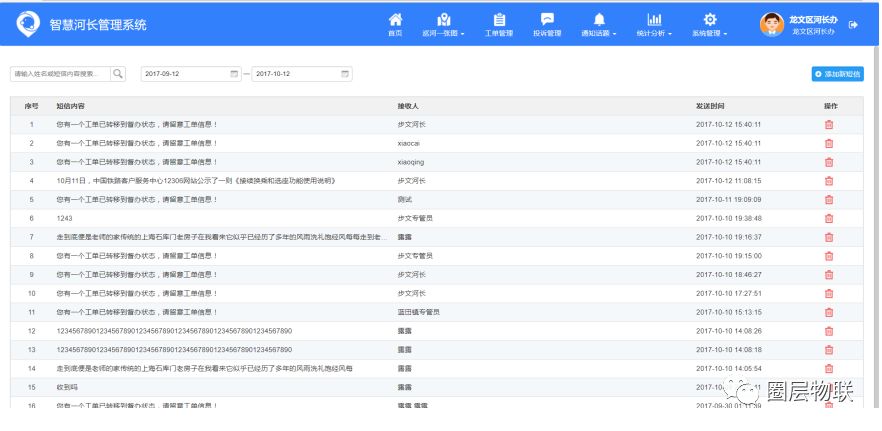
Task: Click the end date field 2017-10-12
Action: coord(302,74)
